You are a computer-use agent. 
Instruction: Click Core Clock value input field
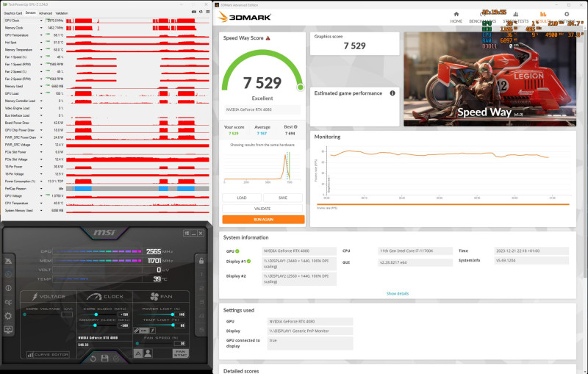pos(123,314)
